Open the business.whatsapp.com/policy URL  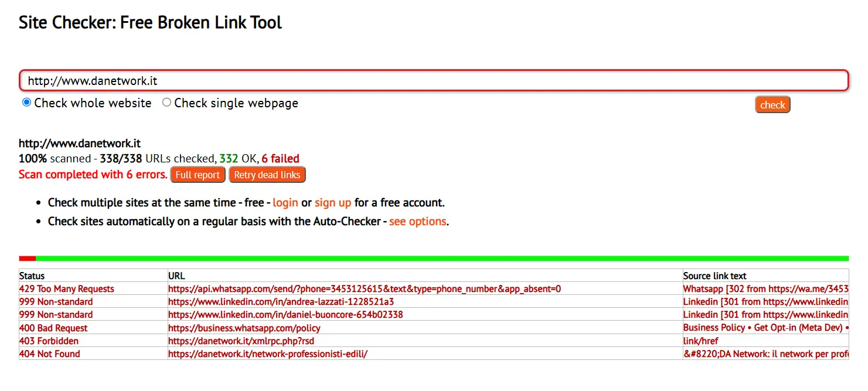point(244,328)
